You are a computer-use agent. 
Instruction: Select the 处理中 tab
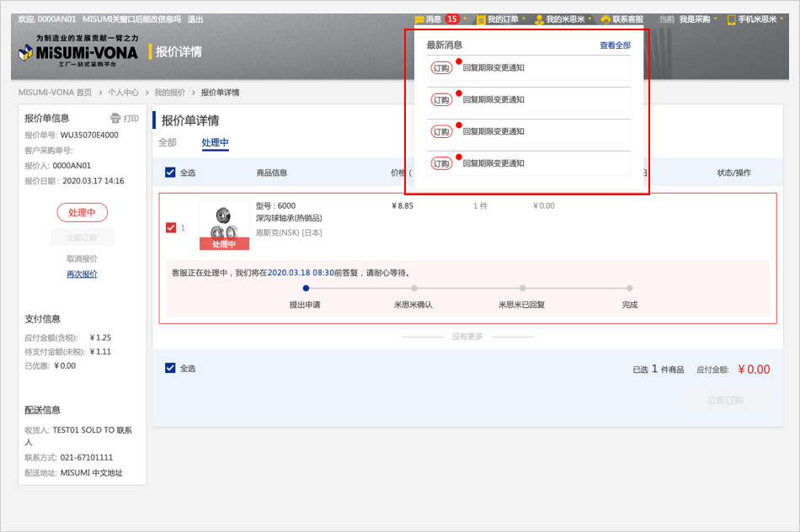pyautogui.click(x=215, y=142)
